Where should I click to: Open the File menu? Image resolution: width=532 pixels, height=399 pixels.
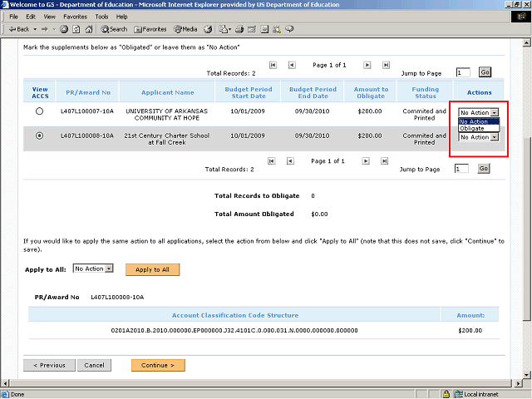pos(13,17)
